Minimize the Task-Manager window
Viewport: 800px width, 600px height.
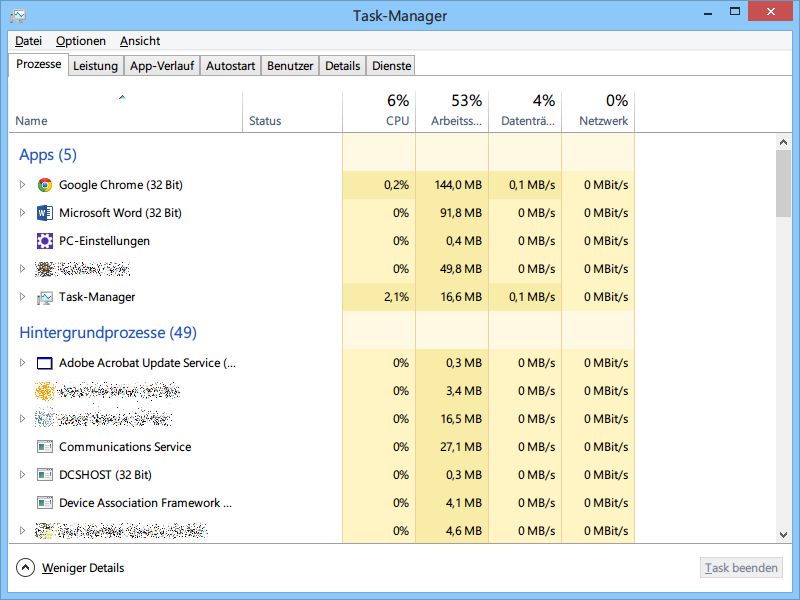tap(708, 12)
